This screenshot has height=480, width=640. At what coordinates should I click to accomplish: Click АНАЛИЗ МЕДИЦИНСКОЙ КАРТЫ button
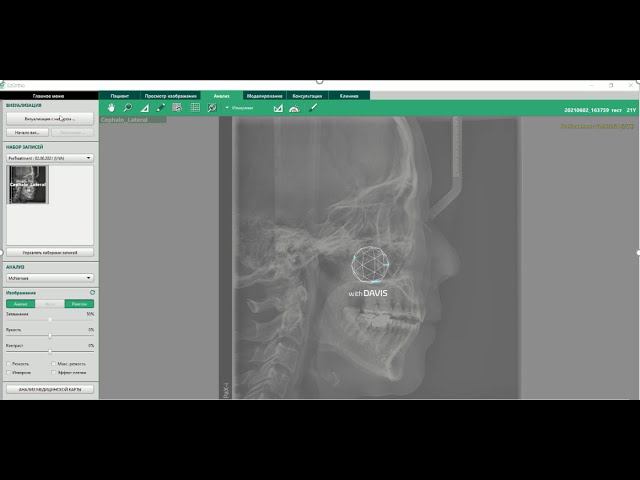click(50, 389)
